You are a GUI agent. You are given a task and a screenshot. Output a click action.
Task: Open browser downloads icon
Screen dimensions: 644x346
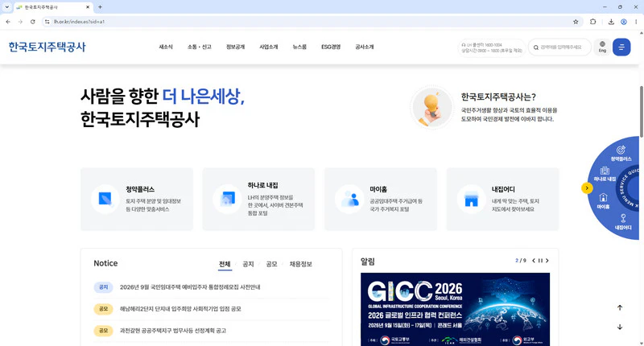coord(611,22)
